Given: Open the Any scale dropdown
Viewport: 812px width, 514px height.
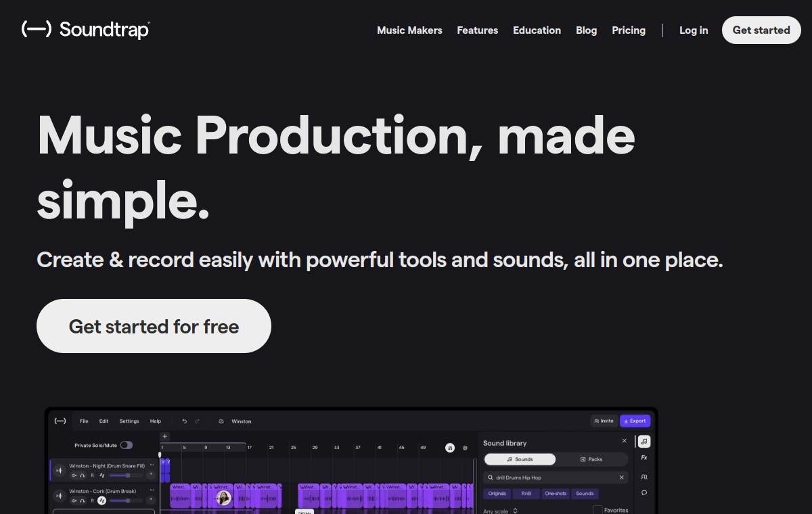Looking at the screenshot, I should 501,511.
